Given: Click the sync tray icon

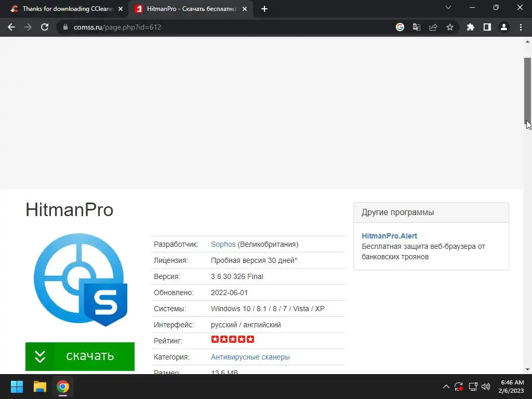Looking at the screenshot, I should [x=459, y=387].
